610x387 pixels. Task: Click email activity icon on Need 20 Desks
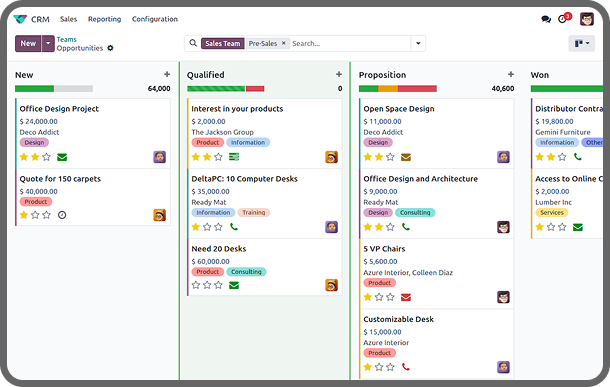(234, 285)
